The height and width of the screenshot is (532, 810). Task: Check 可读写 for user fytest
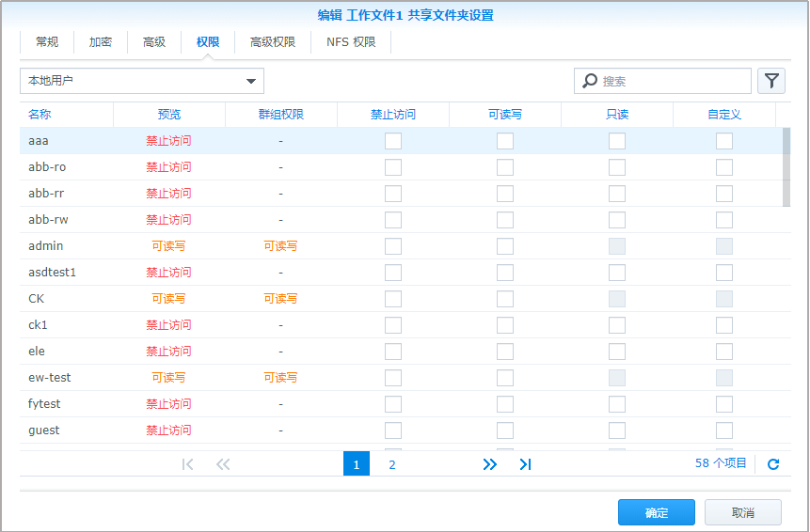coord(505,404)
